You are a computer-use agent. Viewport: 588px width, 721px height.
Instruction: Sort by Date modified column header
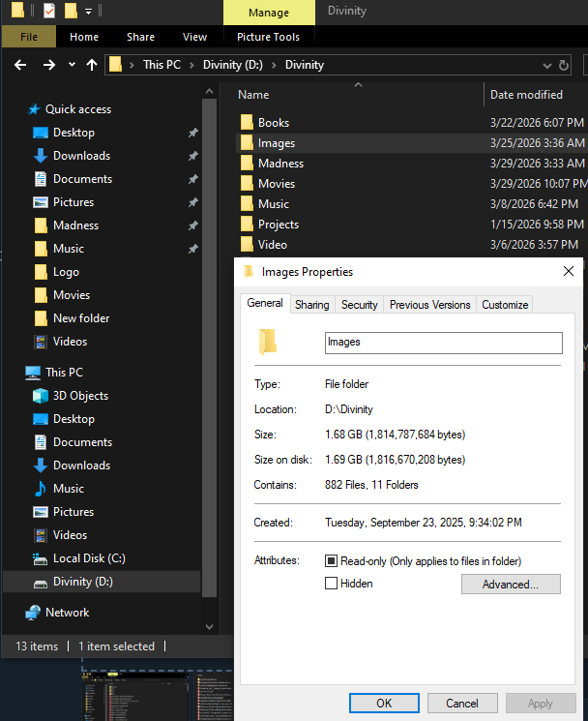[526, 95]
